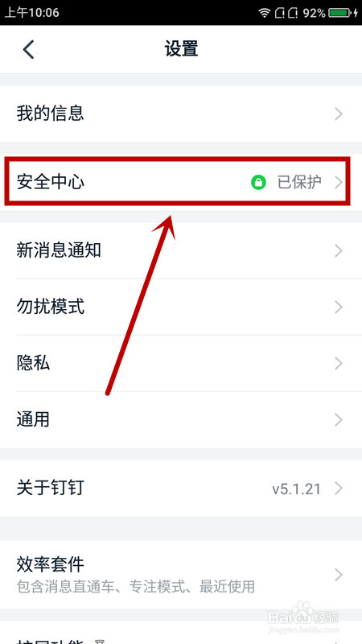This screenshot has width=362, height=644.
Task: Open 通用 settings
Action: click(181, 419)
